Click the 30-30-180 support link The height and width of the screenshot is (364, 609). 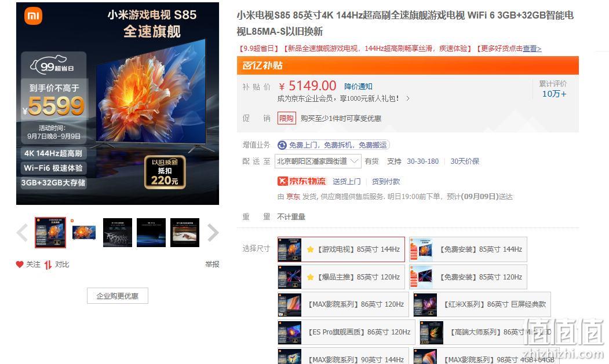point(422,161)
